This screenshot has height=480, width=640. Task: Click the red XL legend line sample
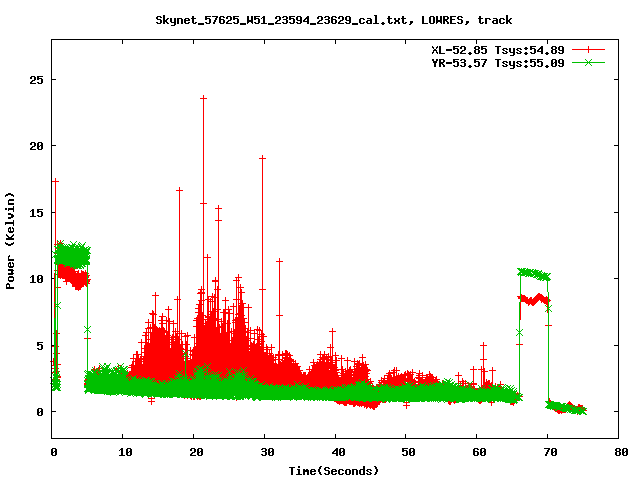[588, 50]
